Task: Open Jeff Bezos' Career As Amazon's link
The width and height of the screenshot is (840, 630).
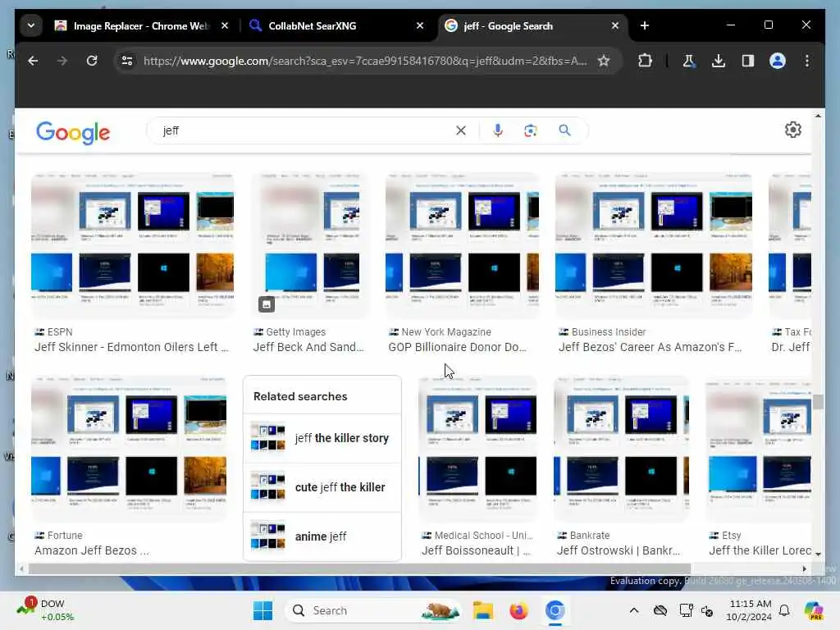Action: 650,347
